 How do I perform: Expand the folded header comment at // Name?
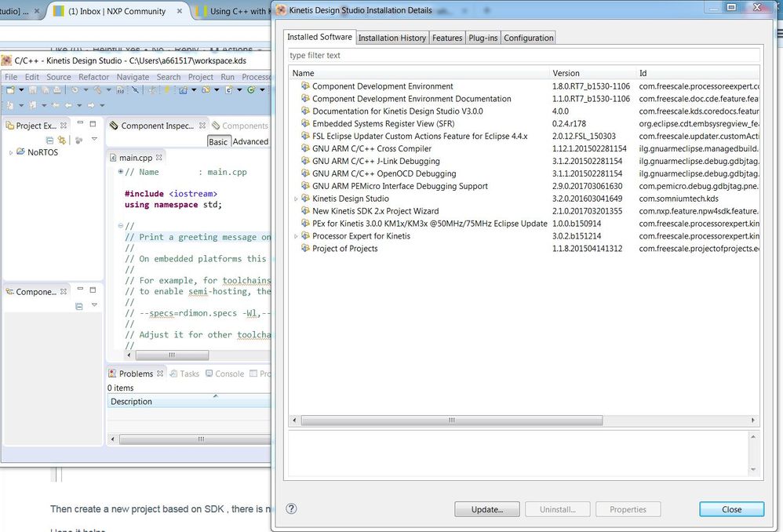pyautogui.click(x=120, y=171)
